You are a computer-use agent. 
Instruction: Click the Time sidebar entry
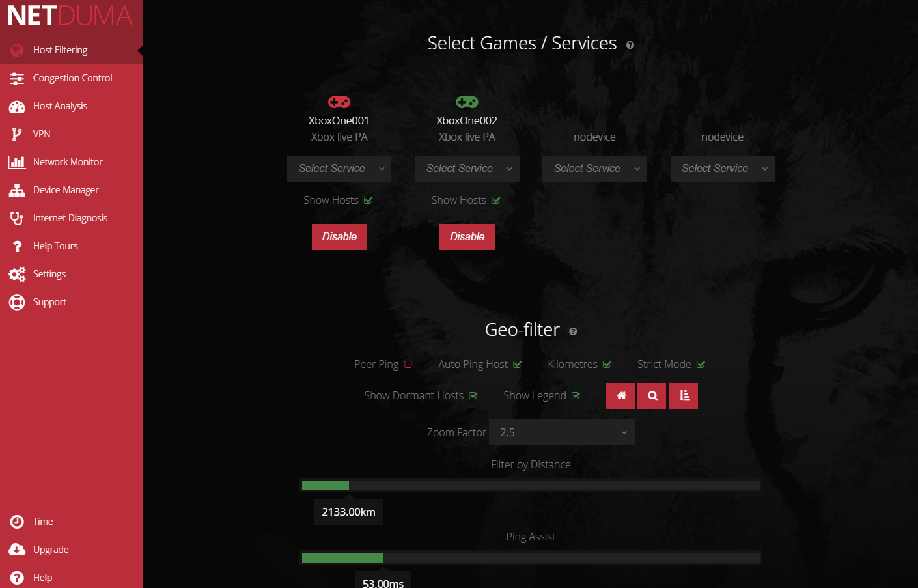pos(72,522)
